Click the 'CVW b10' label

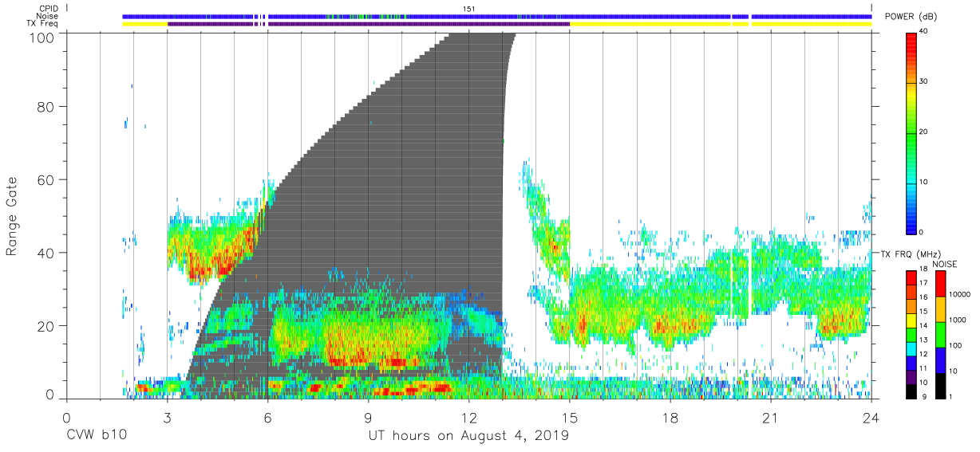97,436
